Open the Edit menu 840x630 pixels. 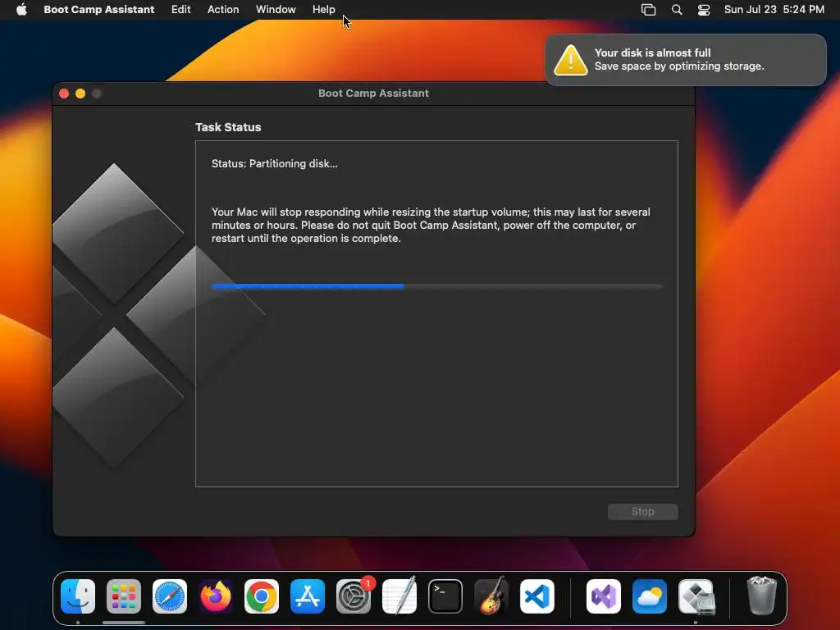pyautogui.click(x=180, y=9)
